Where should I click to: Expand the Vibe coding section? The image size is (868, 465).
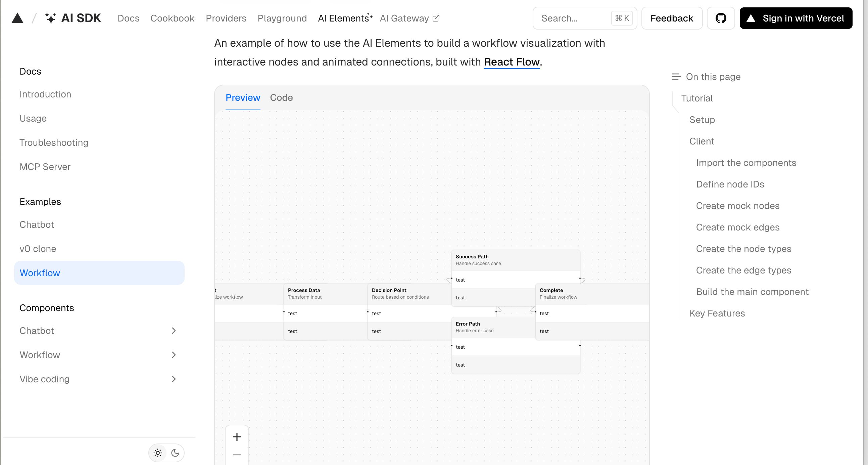click(x=174, y=379)
